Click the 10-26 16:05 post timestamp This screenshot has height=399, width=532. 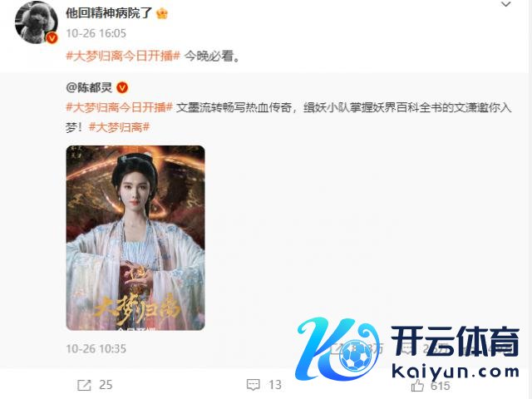[96, 33]
